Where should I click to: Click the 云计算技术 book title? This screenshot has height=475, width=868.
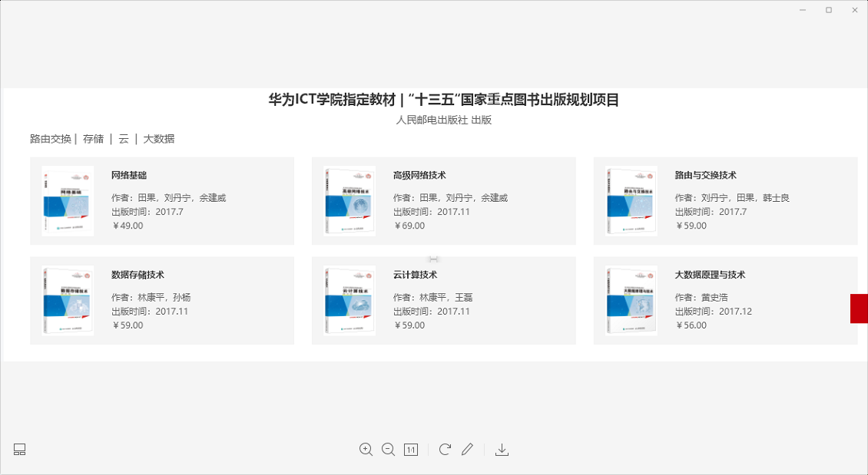coord(415,275)
